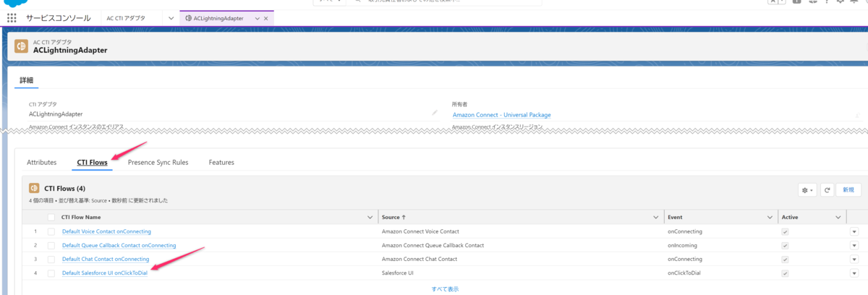This screenshot has width=868, height=295.
Task: Open the App Launcher grid icon
Action: [12, 17]
